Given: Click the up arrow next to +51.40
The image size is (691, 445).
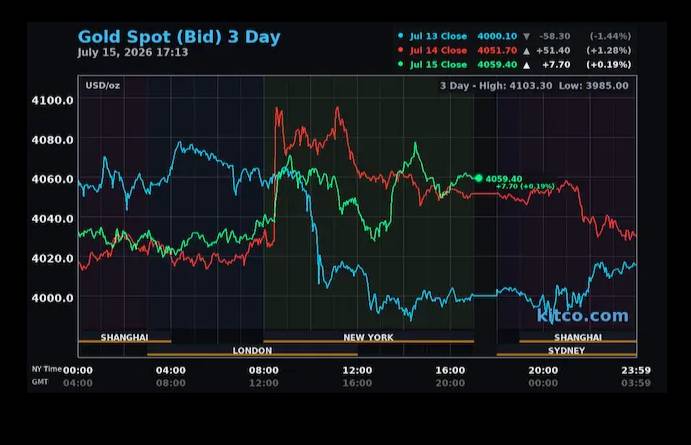Looking at the screenshot, I should point(526,51).
